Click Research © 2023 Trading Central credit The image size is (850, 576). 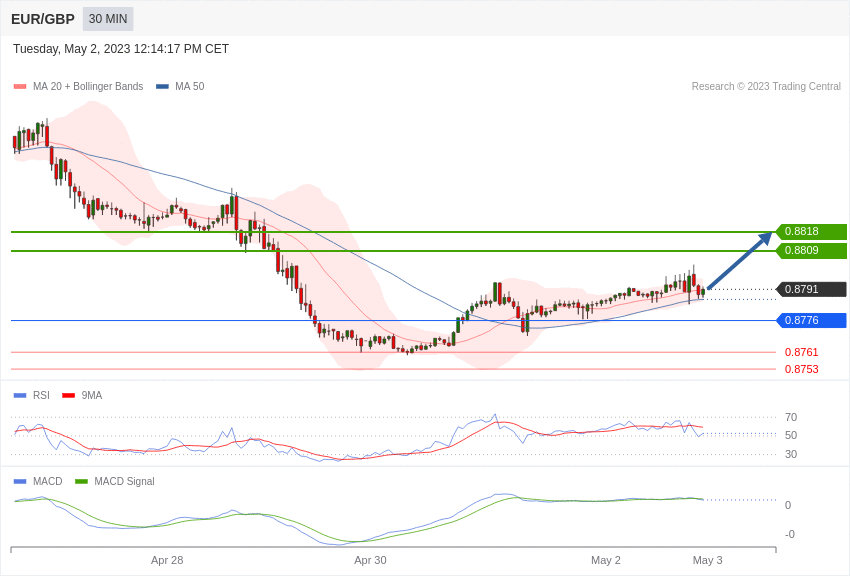coord(766,87)
